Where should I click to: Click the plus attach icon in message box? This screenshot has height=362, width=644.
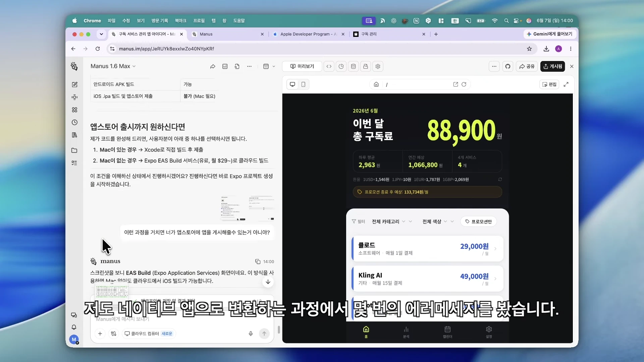click(100, 334)
